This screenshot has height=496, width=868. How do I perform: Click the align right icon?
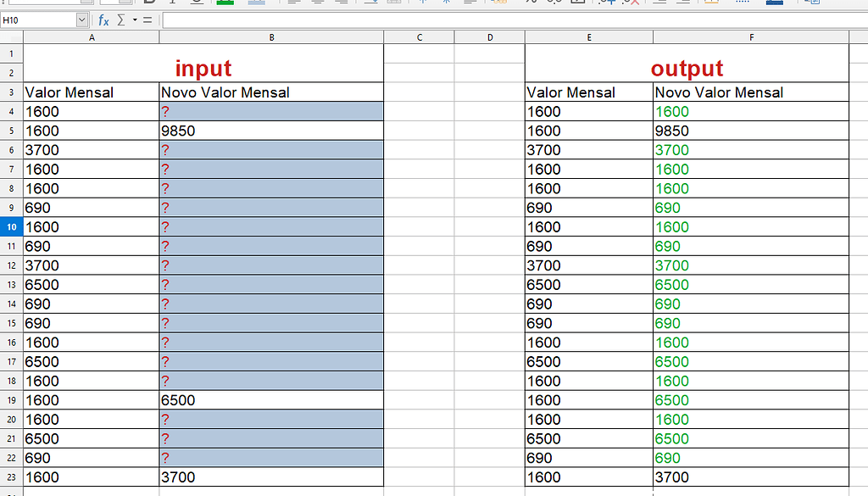point(342,3)
